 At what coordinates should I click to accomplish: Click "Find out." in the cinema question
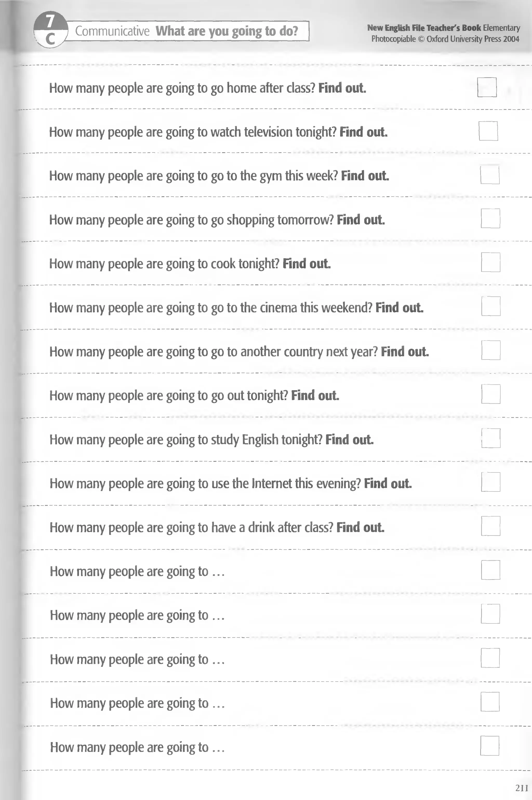click(399, 308)
